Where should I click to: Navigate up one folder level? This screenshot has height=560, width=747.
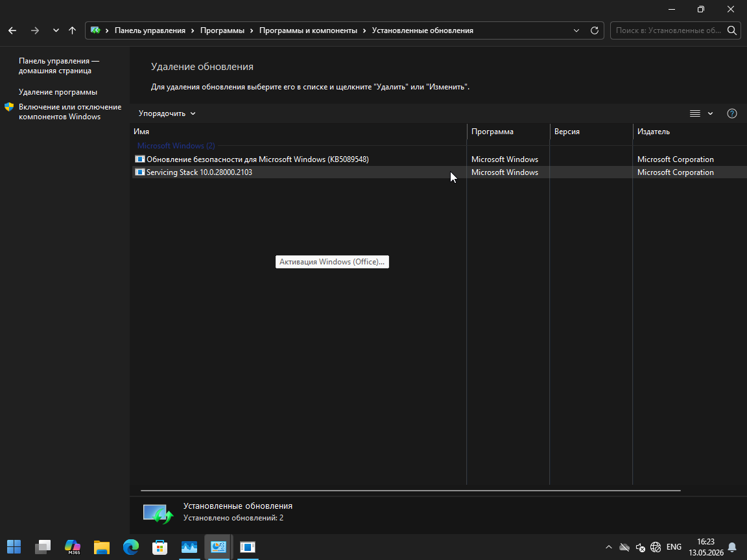pos(73,30)
